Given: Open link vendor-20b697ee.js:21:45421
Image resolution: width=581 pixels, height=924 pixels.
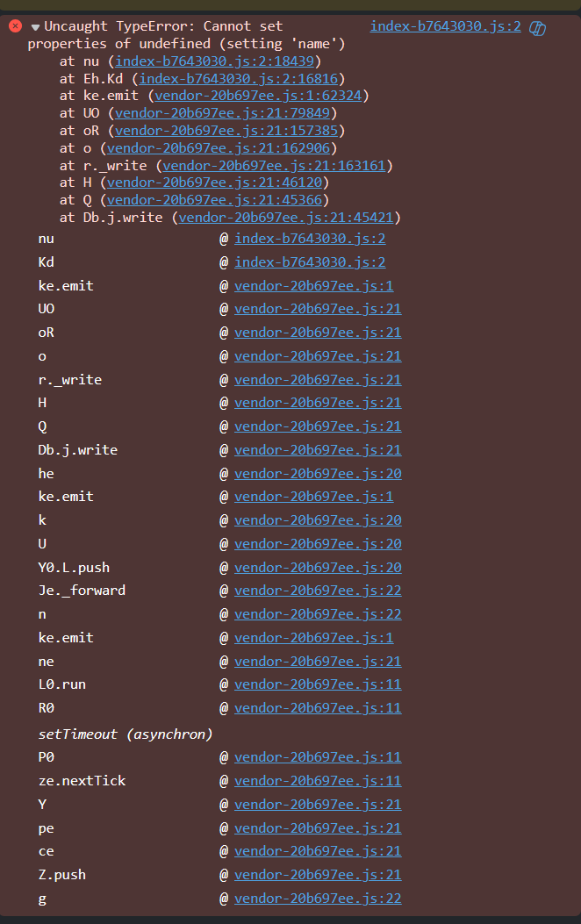Looking at the screenshot, I should (286, 218).
